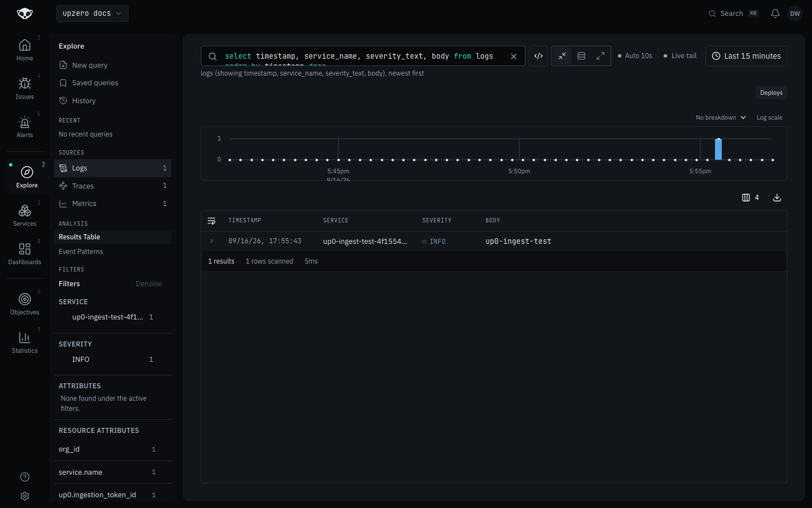The height and width of the screenshot is (508, 812).
Task: Clear the query with X icon
Action: (514, 56)
